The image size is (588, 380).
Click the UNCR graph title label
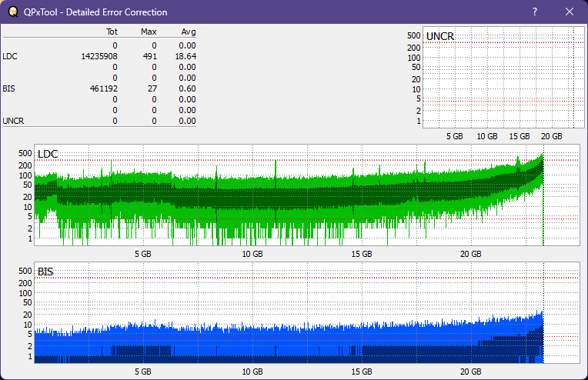click(x=440, y=36)
